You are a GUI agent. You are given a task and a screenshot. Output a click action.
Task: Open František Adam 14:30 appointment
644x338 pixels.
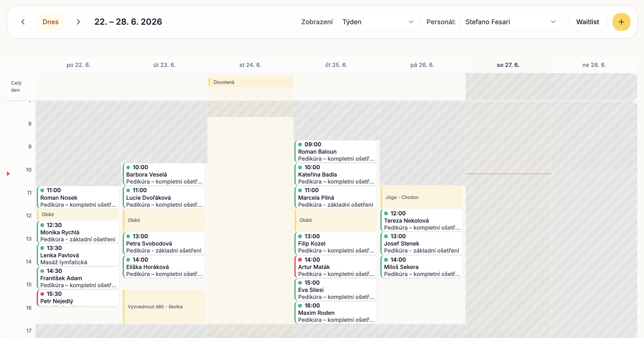tap(78, 278)
